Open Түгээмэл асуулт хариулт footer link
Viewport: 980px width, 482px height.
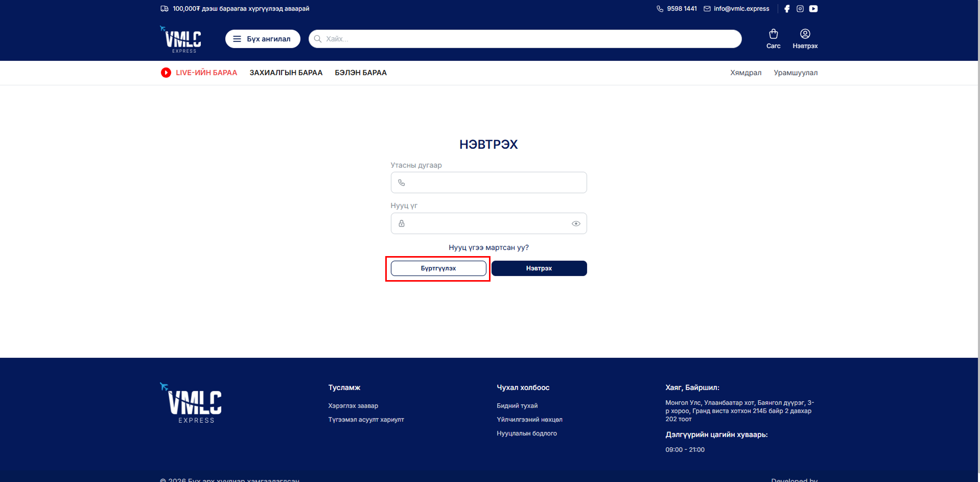[x=366, y=420]
